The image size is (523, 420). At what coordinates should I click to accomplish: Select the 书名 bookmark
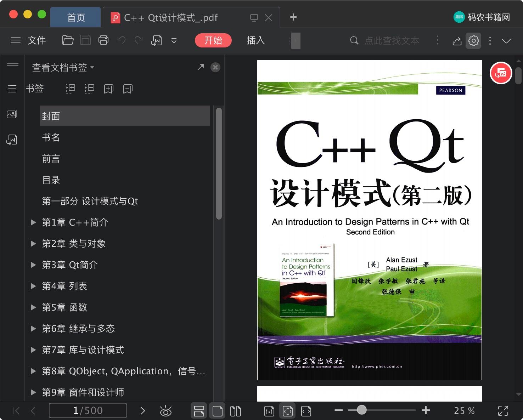(x=51, y=137)
